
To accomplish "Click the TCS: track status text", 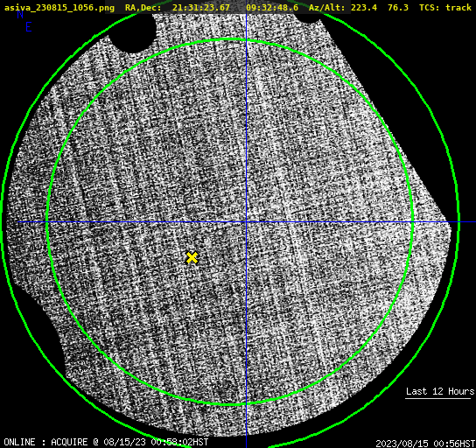I will [445, 7].
